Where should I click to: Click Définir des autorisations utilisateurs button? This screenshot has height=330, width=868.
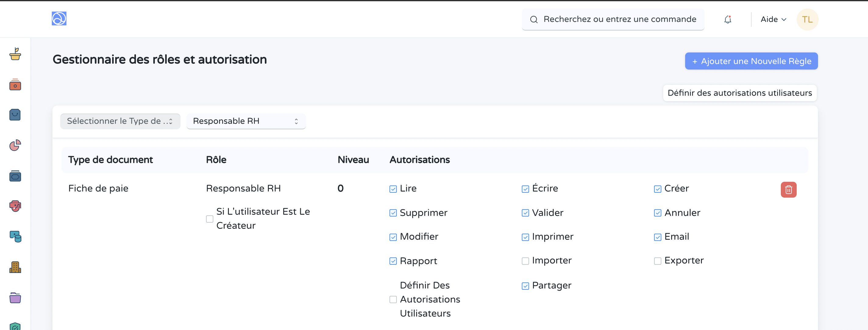(x=740, y=93)
